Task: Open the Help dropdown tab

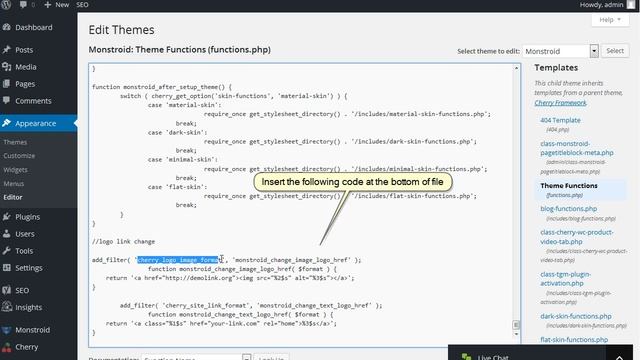Action: point(610,20)
